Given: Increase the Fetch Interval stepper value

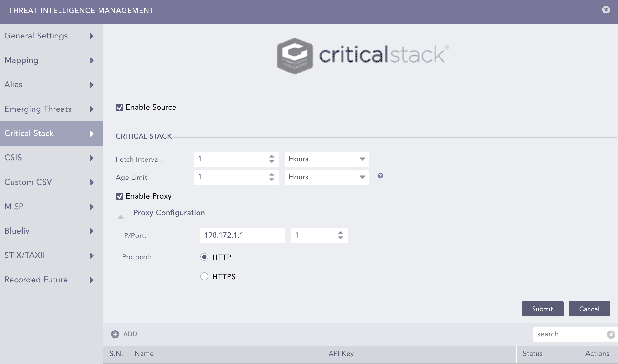Looking at the screenshot, I should coord(271,156).
